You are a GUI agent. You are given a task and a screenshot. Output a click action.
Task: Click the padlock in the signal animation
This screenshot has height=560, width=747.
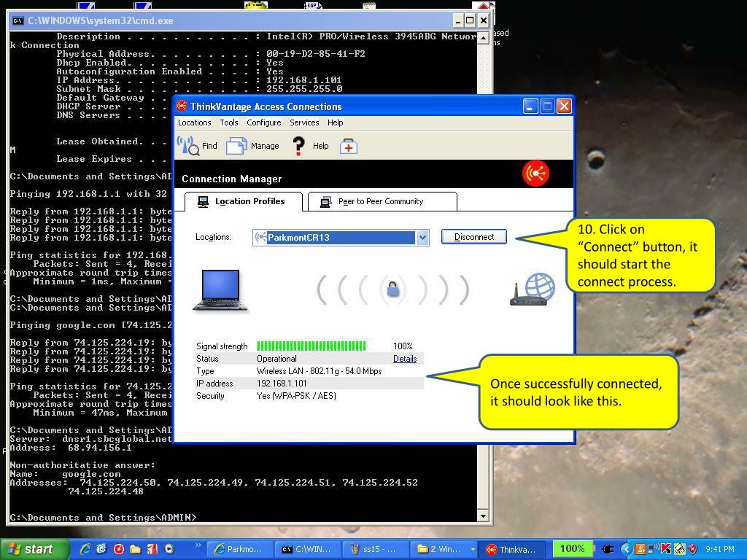(392, 289)
